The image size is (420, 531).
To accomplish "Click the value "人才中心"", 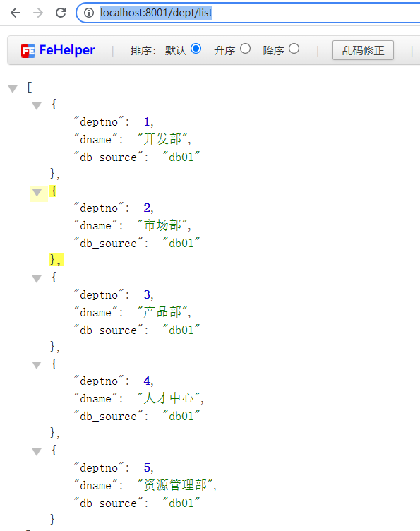I will [x=169, y=398].
